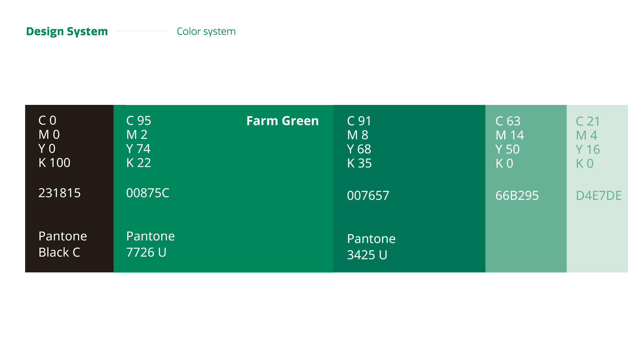
Task: Click the Pantone Black C label
Action: [63, 244]
